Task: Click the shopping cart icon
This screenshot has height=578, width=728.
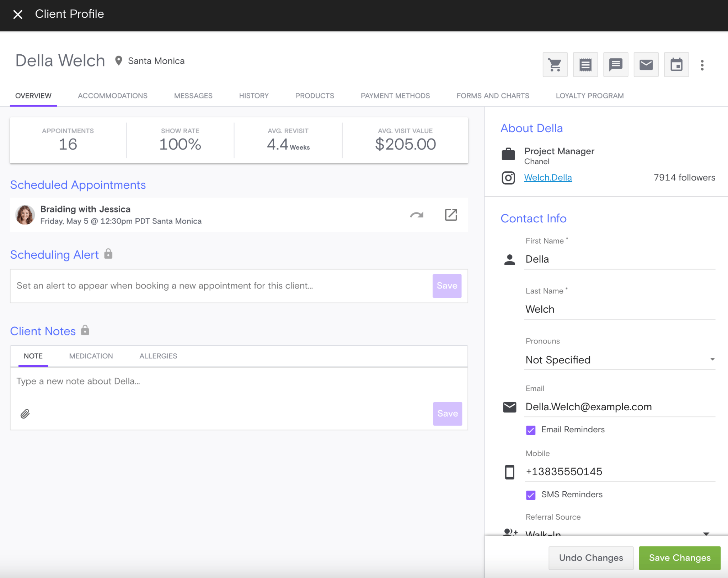Action: pos(555,65)
